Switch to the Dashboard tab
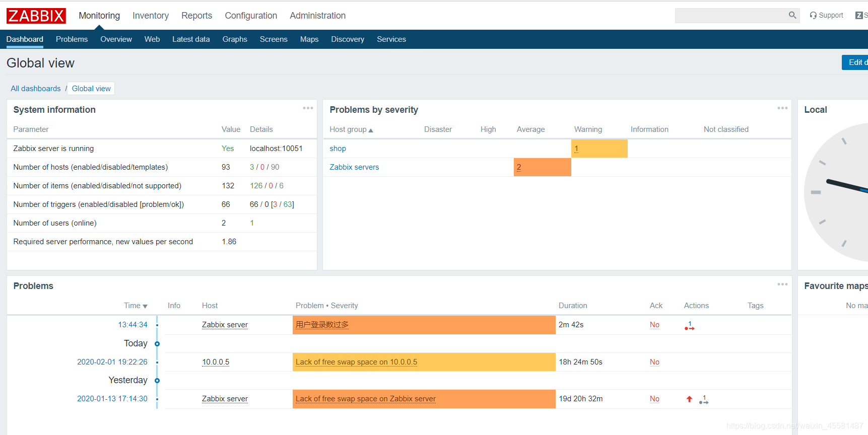The height and width of the screenshot is (435, 868). coord(25,39)
